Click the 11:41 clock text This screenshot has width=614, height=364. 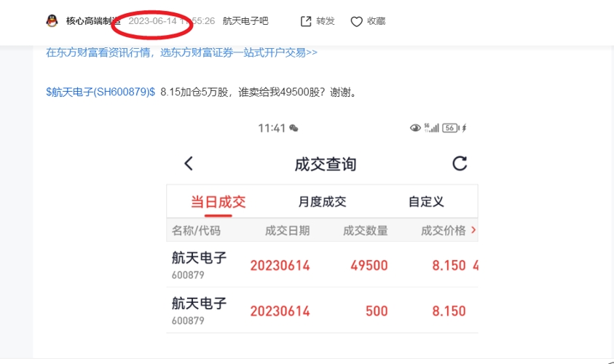272,128
